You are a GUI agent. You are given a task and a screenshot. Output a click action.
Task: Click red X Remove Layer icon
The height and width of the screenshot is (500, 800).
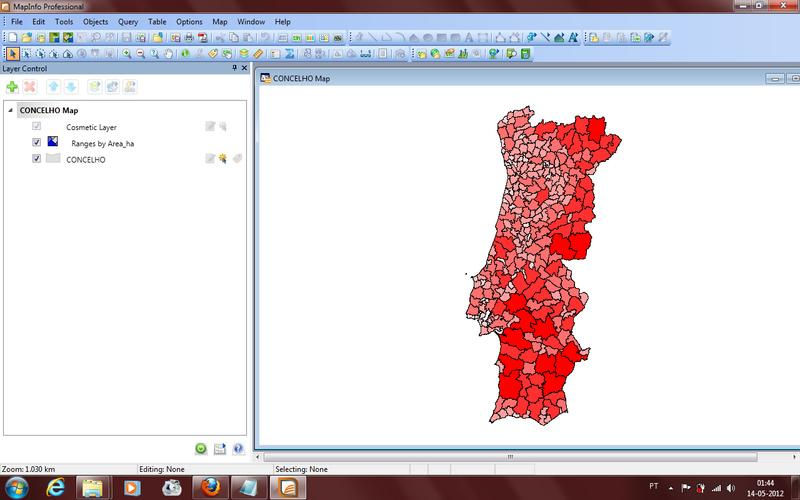[x=30, y=87]
